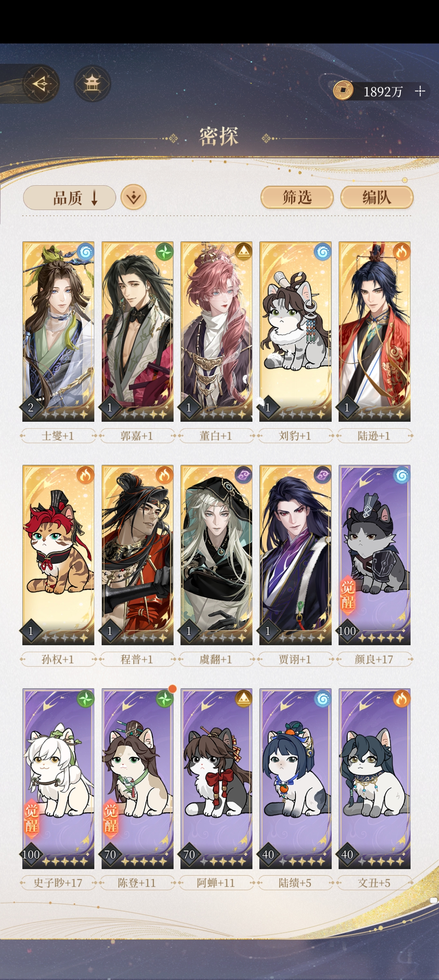439x980 pixels.
Task: Open the 品质 sort order dropdown
Action: click(x=70, y=198)
